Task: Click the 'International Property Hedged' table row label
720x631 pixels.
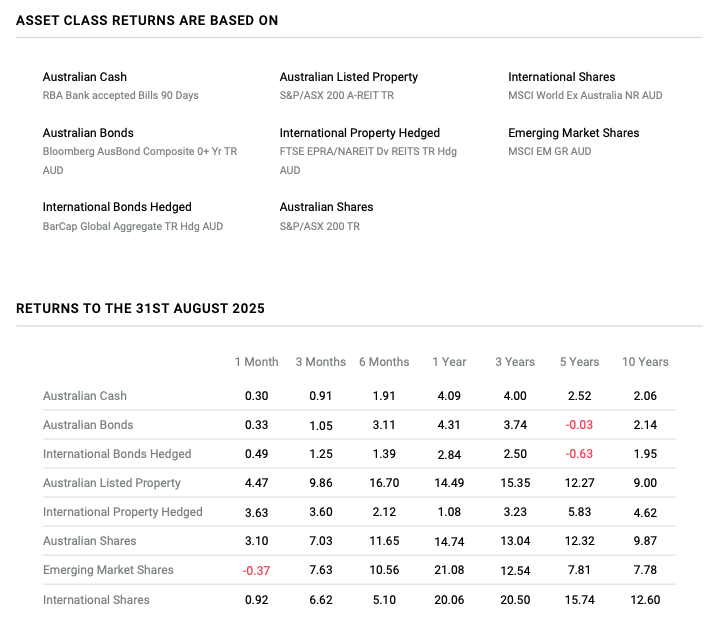Action: coord(122,512)
